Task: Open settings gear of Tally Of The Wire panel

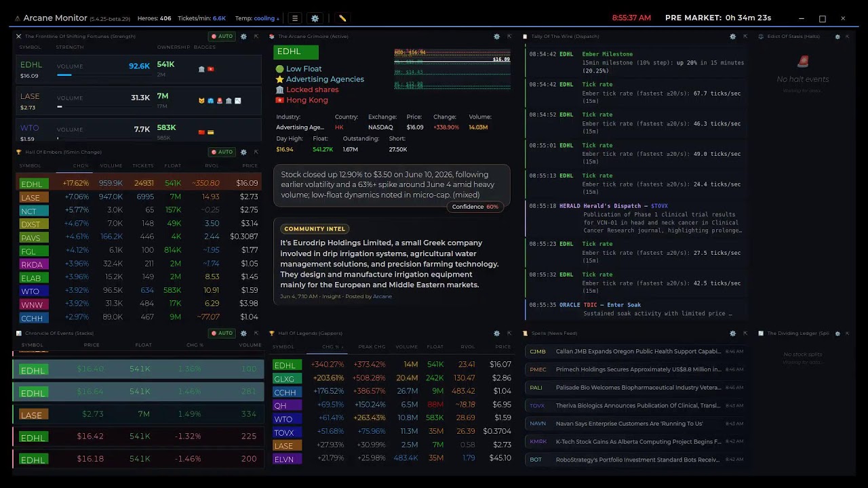Action: (x=732, y=37)
